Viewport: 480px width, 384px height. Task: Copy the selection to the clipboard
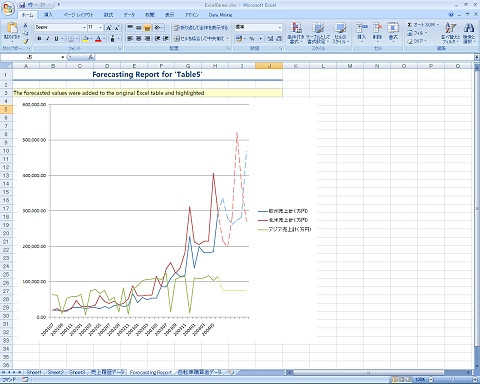coord(26,33)
